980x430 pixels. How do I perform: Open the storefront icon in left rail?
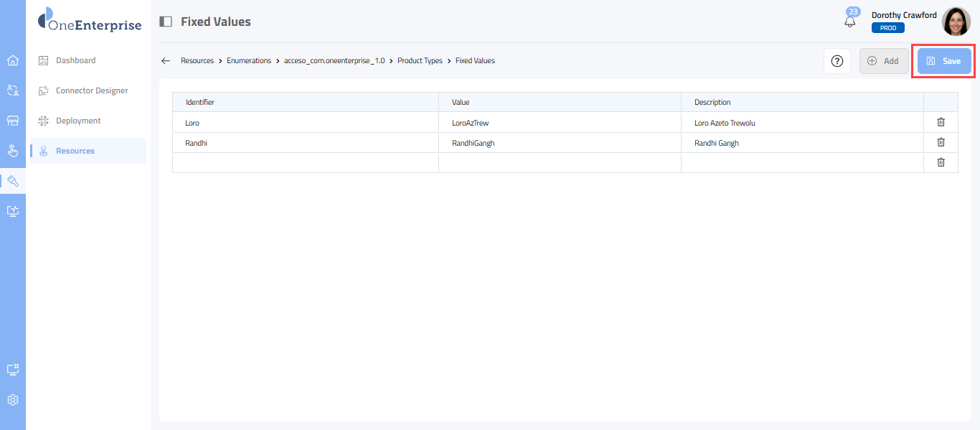point(13,121)
